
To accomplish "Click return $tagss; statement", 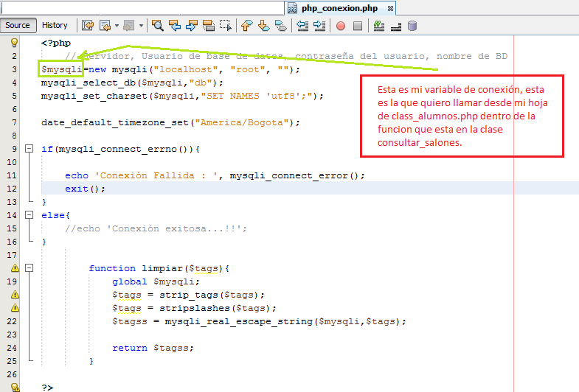I will pos(153,348).
